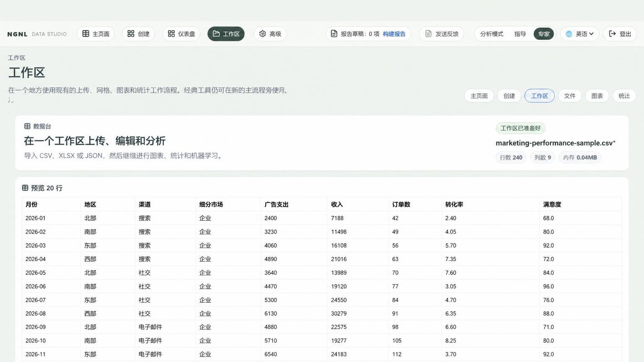Click the 工作区 folder icon in top navigation
This screenshot has width=644, height=362.
216,34
